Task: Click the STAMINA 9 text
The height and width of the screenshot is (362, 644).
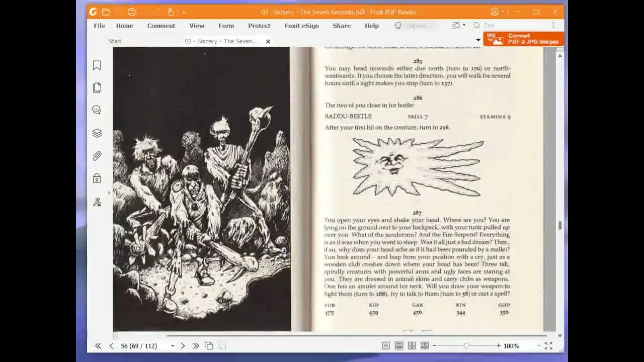Action: (x=495, y=117)
